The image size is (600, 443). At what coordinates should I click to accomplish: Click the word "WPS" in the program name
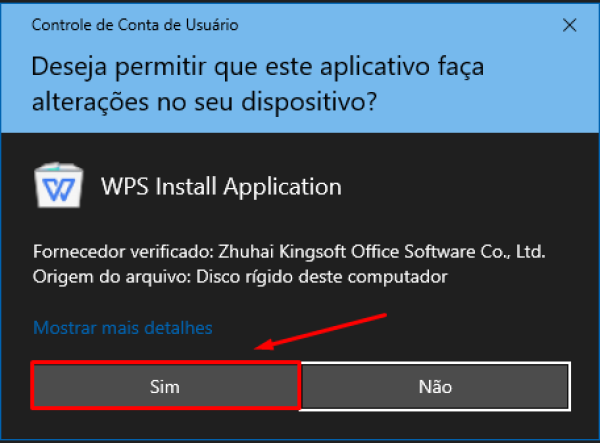coord(124,187)
